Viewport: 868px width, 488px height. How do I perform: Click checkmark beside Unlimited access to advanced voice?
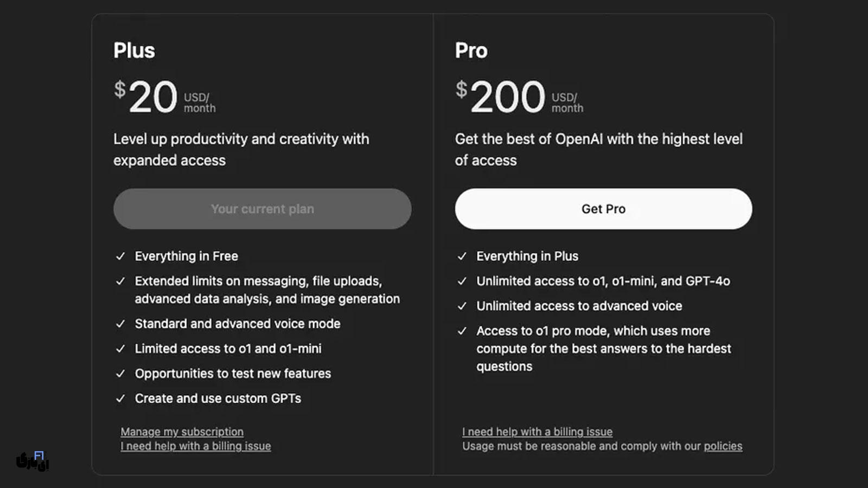click(x=462, y=306)
